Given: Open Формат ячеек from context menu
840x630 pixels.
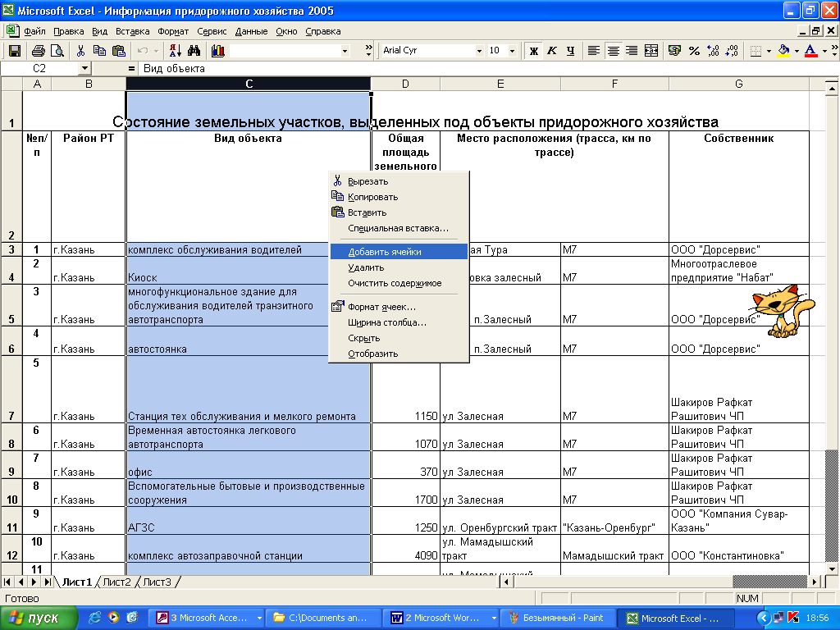Looking at the screenshot, I should pos(399,307).
